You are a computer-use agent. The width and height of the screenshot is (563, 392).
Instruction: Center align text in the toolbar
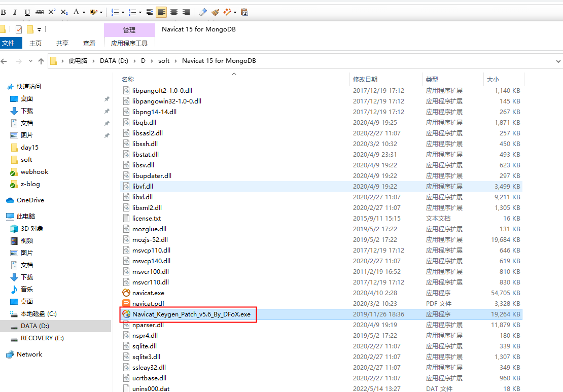tap(174, 12)
